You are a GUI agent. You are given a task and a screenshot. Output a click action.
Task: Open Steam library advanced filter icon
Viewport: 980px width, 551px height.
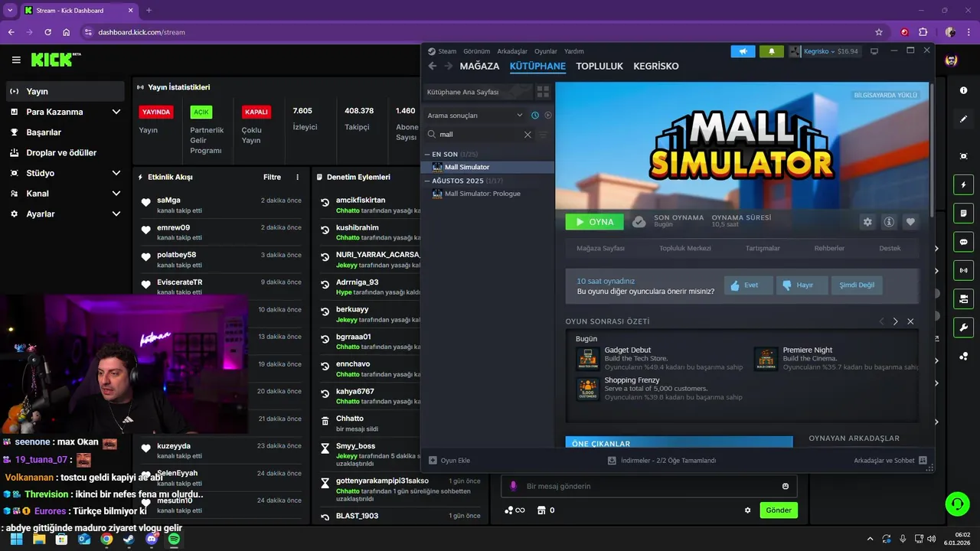coord(544,135)
